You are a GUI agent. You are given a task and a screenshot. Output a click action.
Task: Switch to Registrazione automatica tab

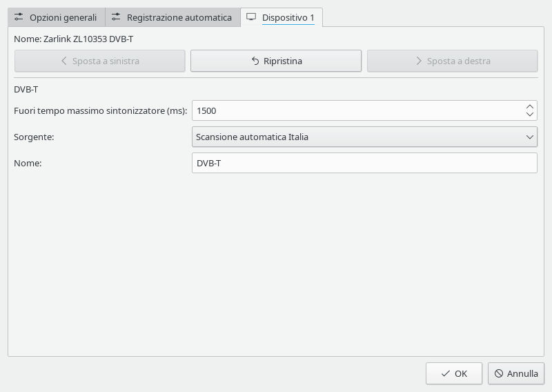(173, 17)
